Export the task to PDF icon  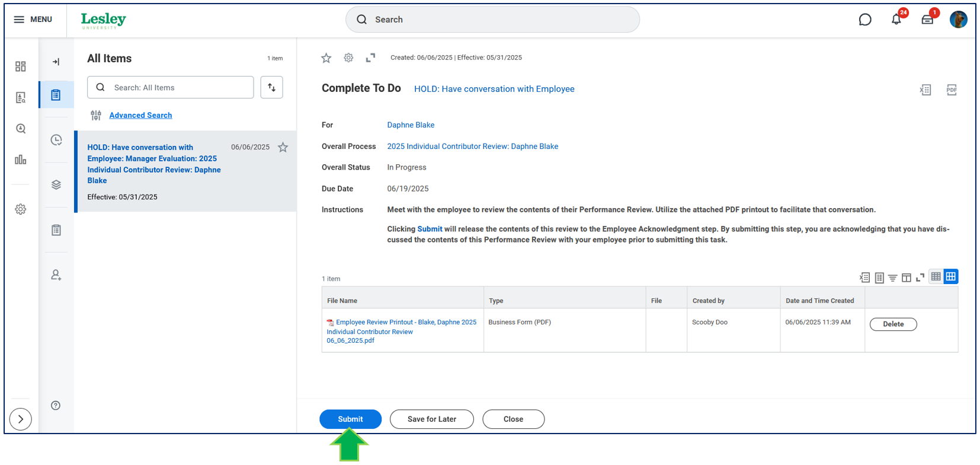click(952, 90)
